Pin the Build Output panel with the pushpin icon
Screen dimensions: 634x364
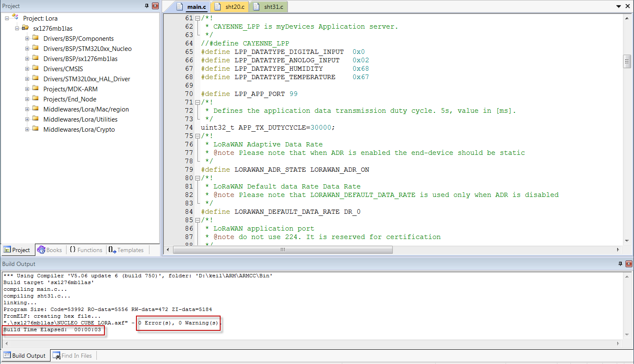(620, 264)
